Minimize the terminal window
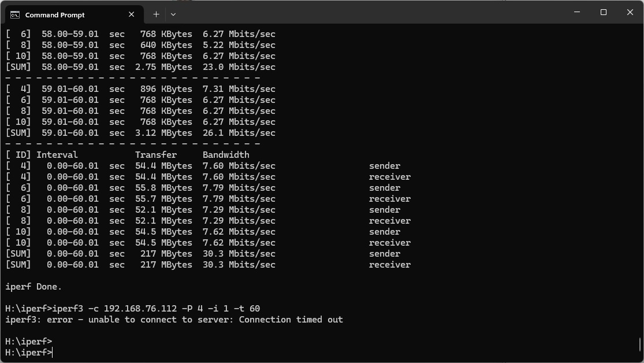Image resolution: width=644 pixels, height=363 pixels. click(577, 12)
